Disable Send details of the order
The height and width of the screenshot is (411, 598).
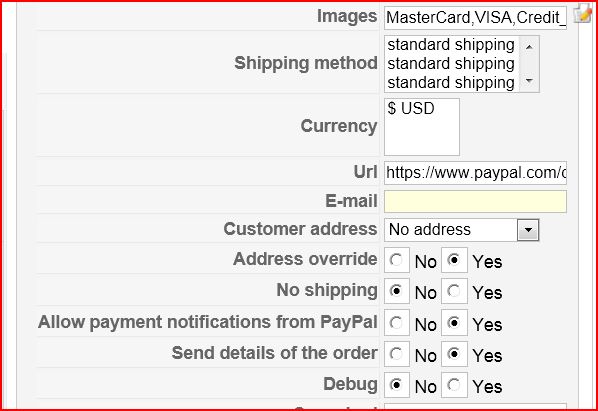click(x=397, y=354)
